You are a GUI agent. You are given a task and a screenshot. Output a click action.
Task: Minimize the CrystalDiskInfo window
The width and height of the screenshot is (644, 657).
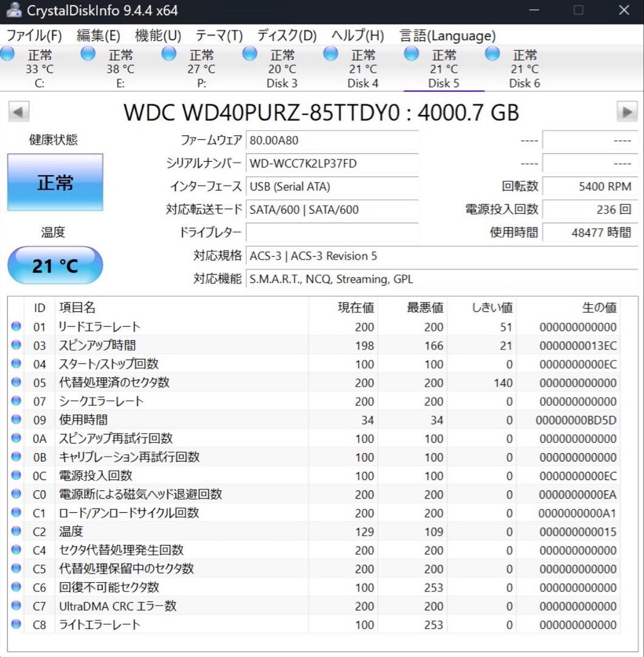tap(534, 10)
